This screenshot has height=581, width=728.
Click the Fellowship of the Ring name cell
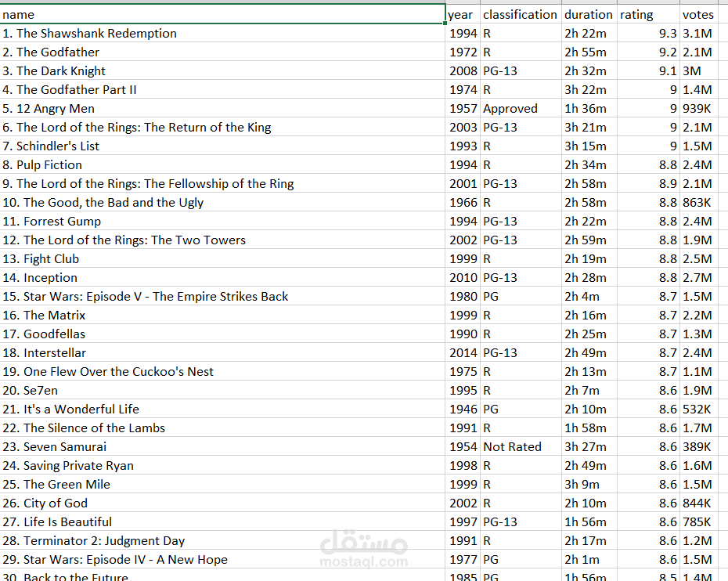(222, 184)
